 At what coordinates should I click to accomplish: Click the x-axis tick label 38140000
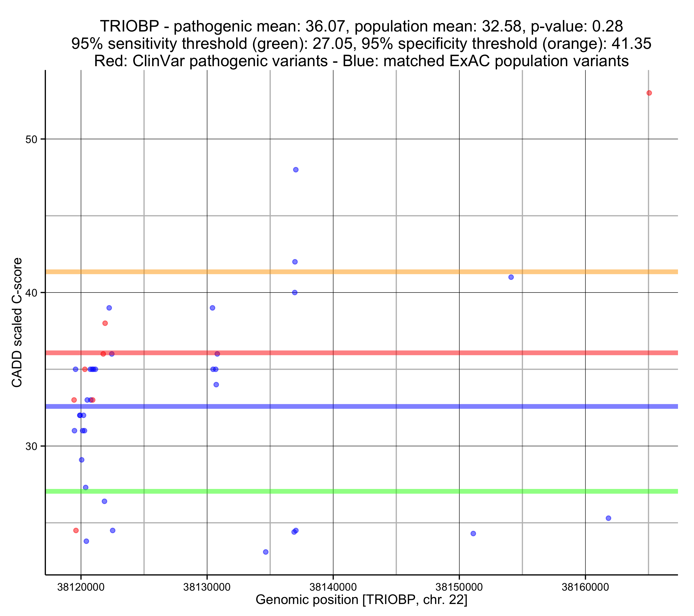tap(333, 587)
